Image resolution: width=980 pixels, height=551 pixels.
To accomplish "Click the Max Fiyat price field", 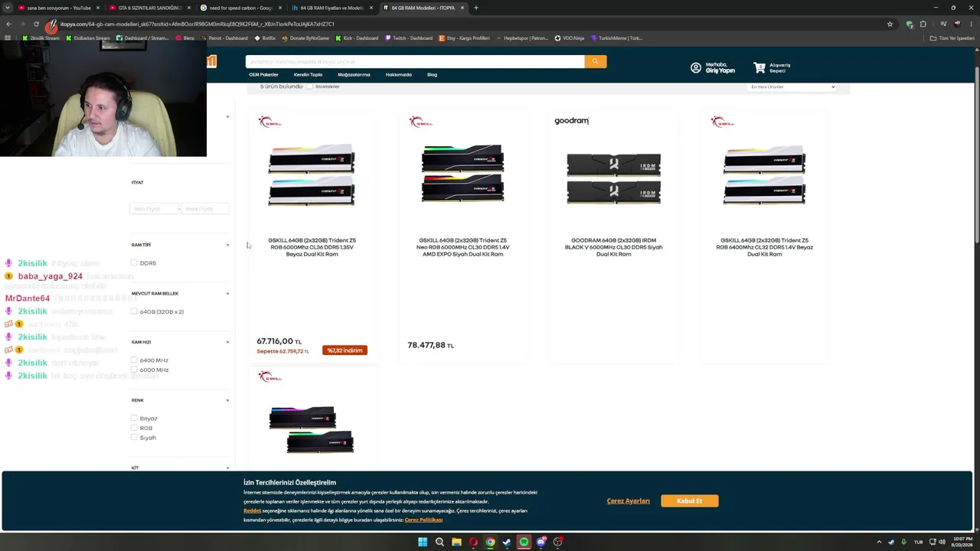I will [x=204, y=209].
